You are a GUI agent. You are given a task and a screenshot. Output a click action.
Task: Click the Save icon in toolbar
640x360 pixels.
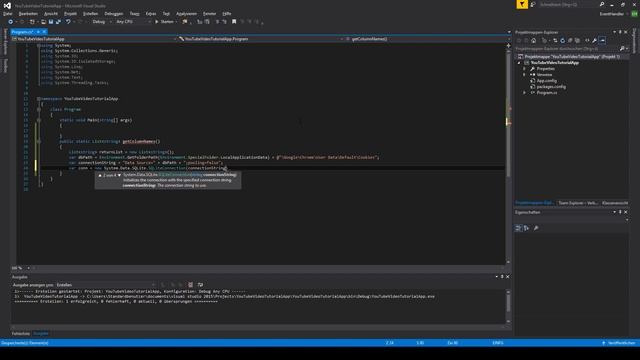click(51, 22)
